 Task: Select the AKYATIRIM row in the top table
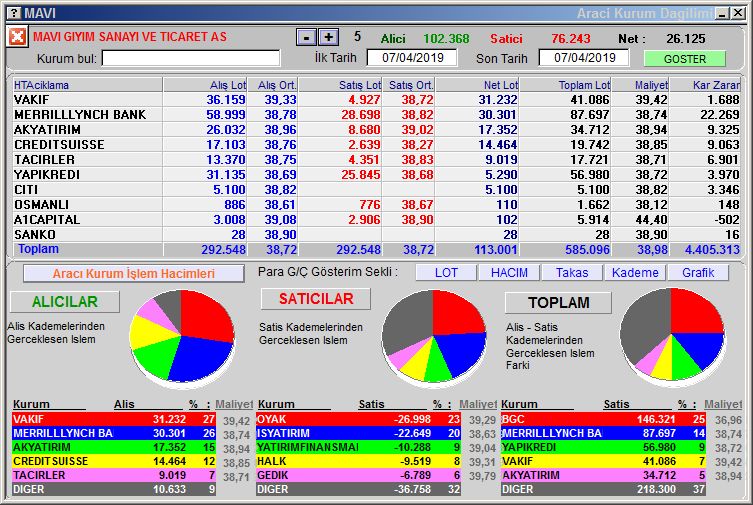376,130
